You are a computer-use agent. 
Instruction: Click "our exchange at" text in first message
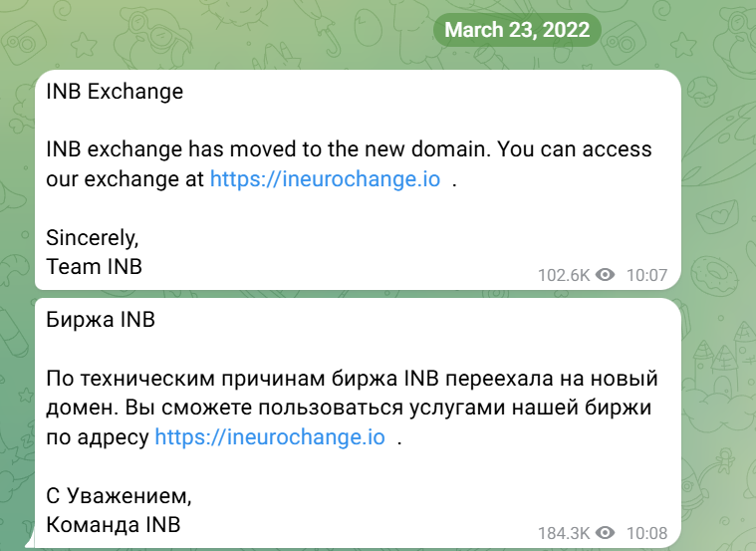click(x=126, y=180)
